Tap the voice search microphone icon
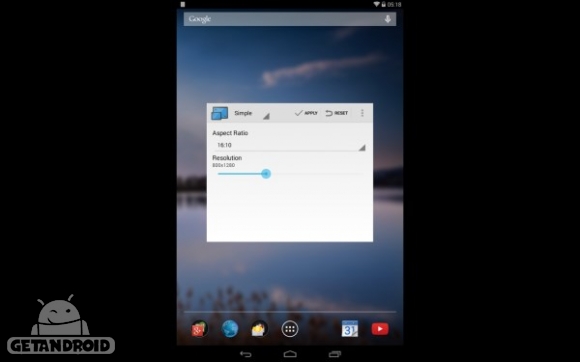The height and width of the screenshot is (362, 580). [x=387, y=19]
